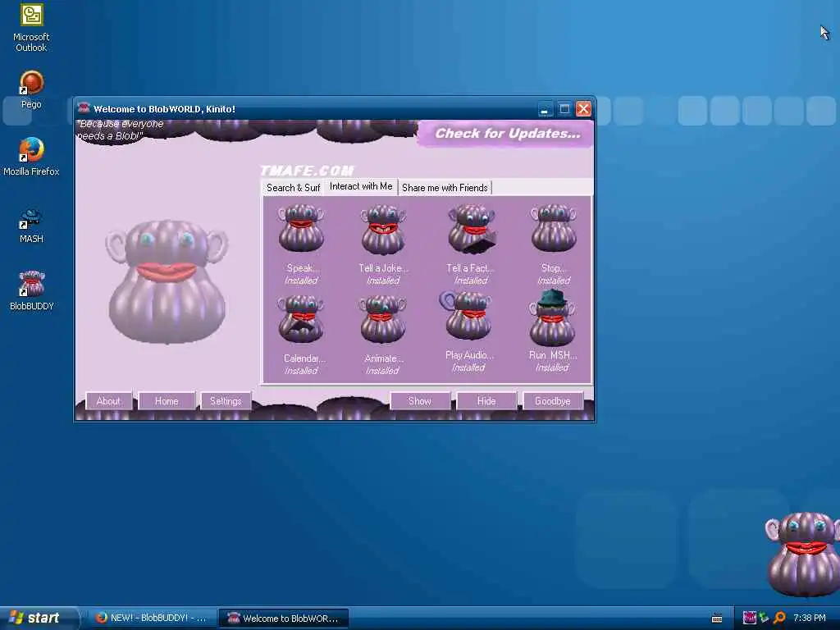
Task: Minimize the BlobWORLD window
Action: (545, 109)
